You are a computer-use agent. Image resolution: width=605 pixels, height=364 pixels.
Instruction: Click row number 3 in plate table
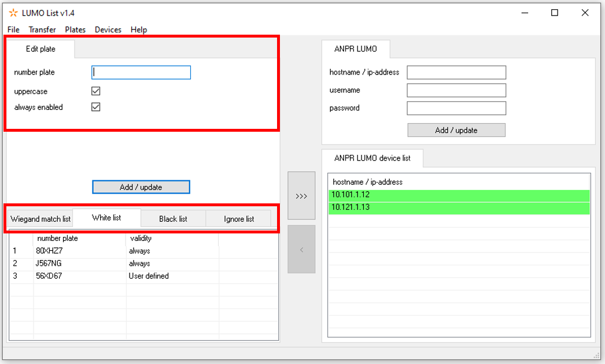15,276
